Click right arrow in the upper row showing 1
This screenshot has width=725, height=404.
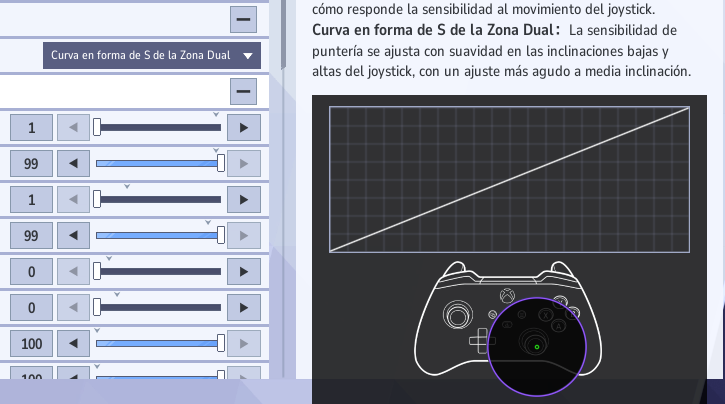point(244,128)
